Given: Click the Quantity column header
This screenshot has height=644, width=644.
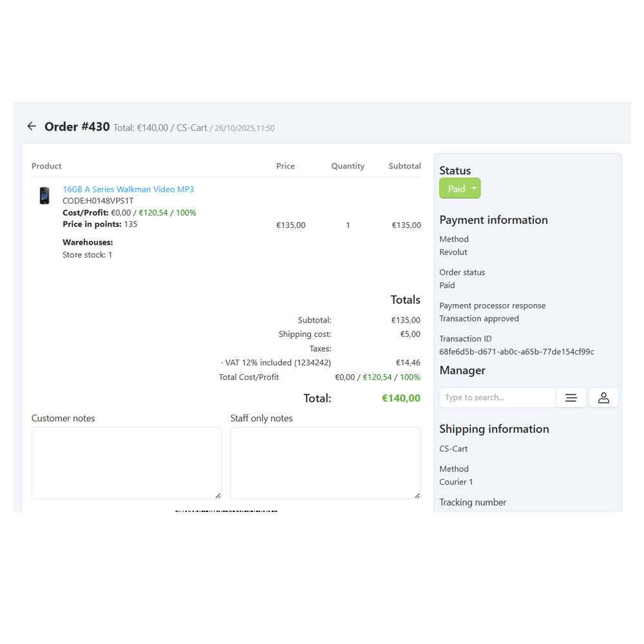Looking at the screenshot, I should [x=348, y=166].
